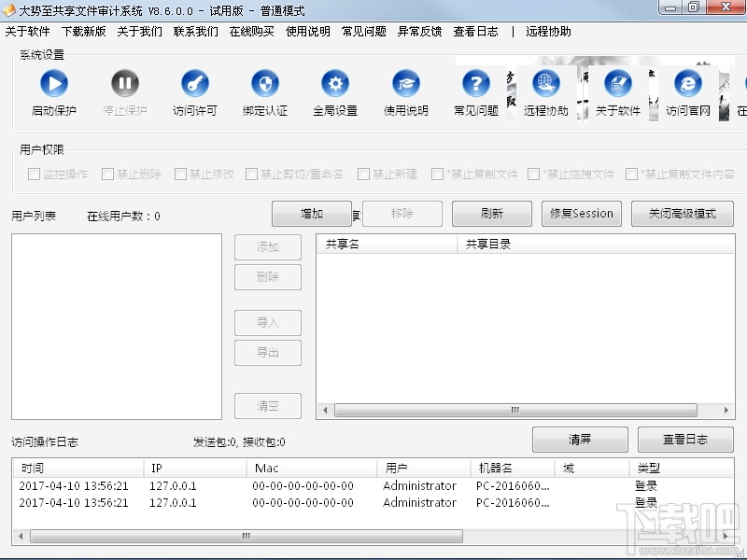Click the 时间 column header
The height and width of the screenshot is (560, 747).
tap(78, 469)
